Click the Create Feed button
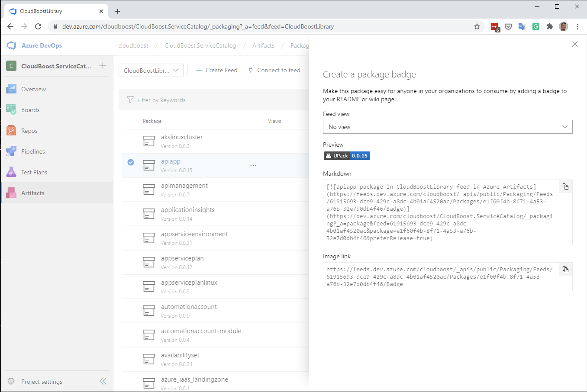The image size is (587, 392). [216, 70]
